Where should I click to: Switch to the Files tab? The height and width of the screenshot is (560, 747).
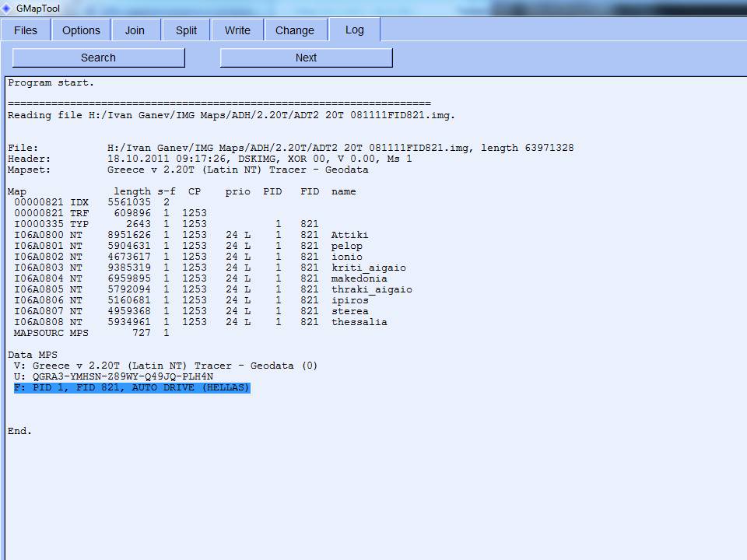pos(26,30)
